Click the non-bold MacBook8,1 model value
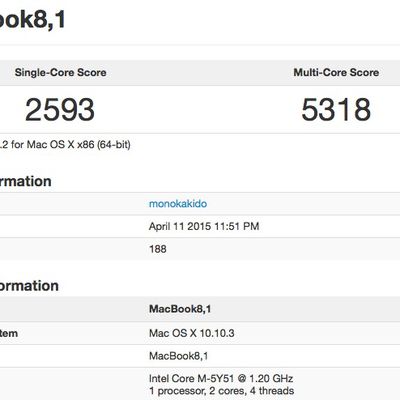This screenshot has width=400, height=400. (178, 356)
